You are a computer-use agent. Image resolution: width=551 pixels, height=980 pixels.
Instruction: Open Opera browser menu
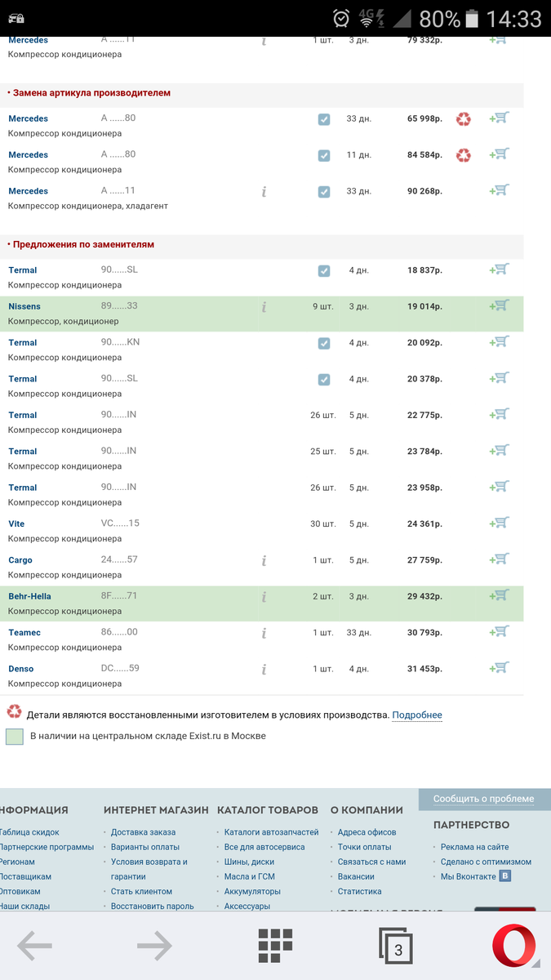pyautogui.click(x=515, y=947)
